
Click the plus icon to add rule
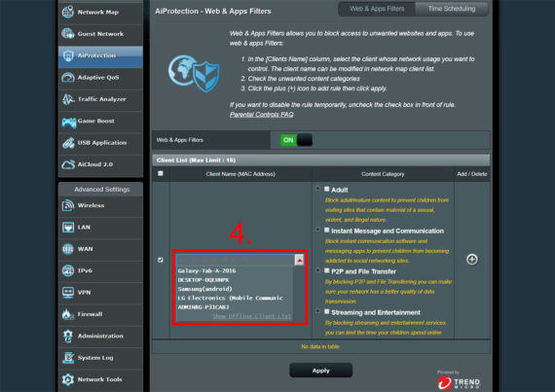[472, 260]
